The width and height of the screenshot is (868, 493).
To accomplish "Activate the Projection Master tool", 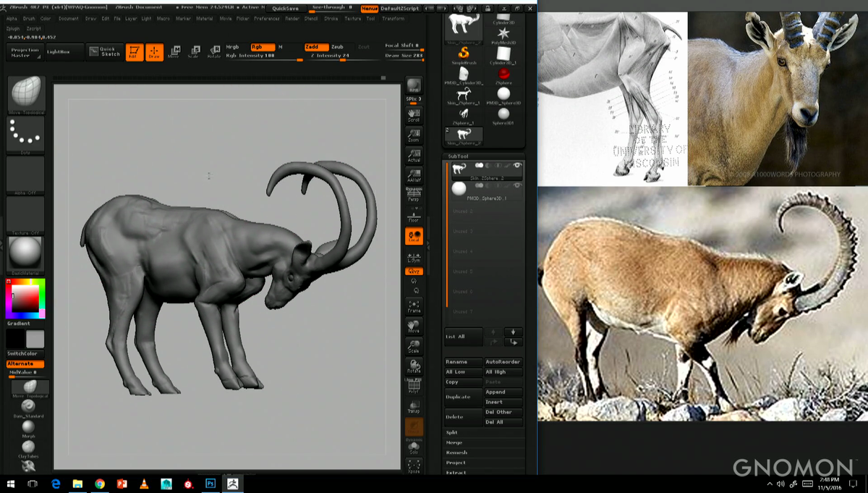I will coord(24,52).
